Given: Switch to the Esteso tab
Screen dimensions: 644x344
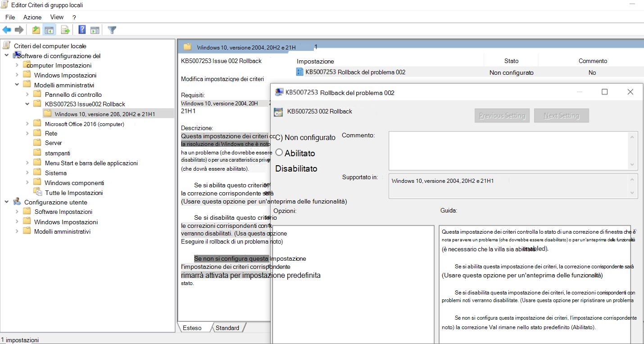Looking at the screenshot, I should coord(192,328).
